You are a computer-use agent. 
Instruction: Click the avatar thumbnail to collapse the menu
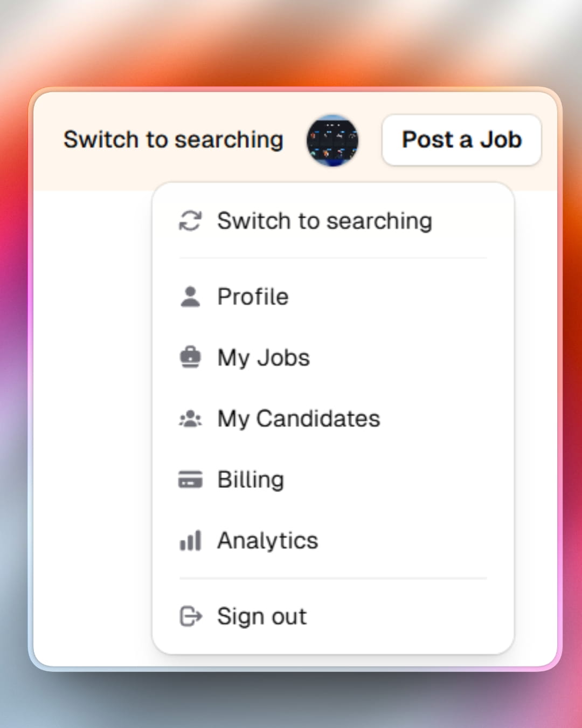333,140
